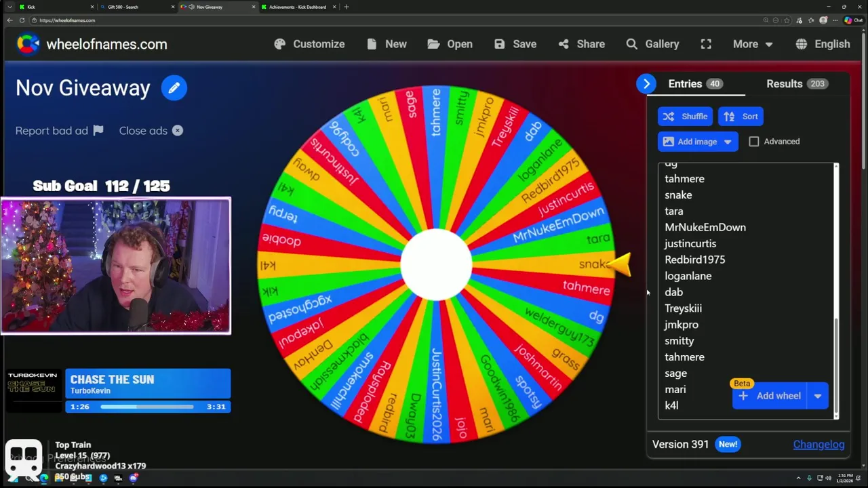This screenshot has width=868, height=488.
Task: Select entry 'jmkpro' in list
Action: (x=682, y=325)
